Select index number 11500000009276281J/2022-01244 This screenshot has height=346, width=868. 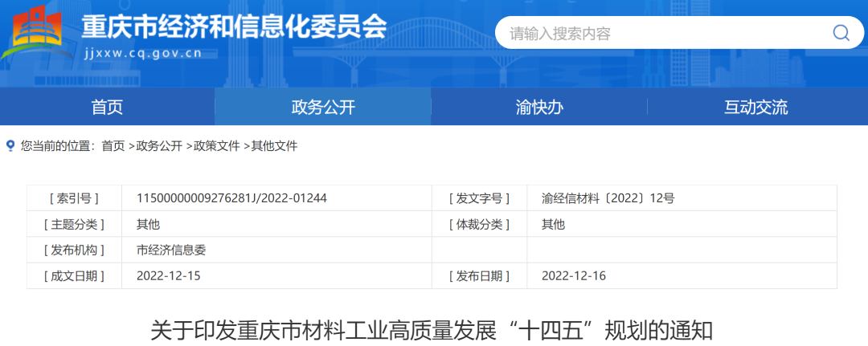tap(231, 198)
